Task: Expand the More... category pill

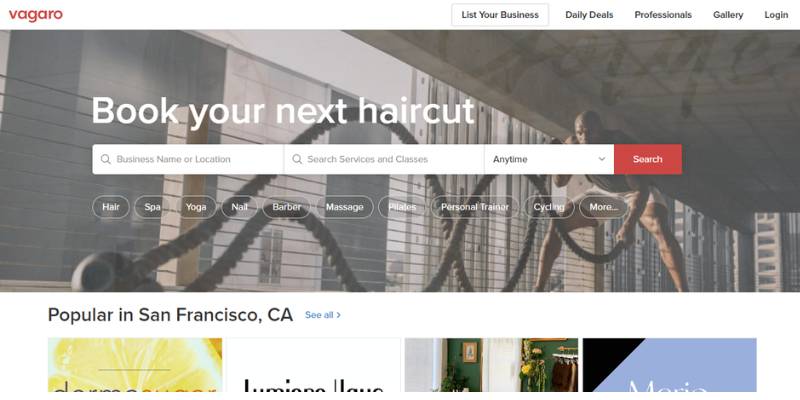Action: pyautogui.click(x=604, y=207)
